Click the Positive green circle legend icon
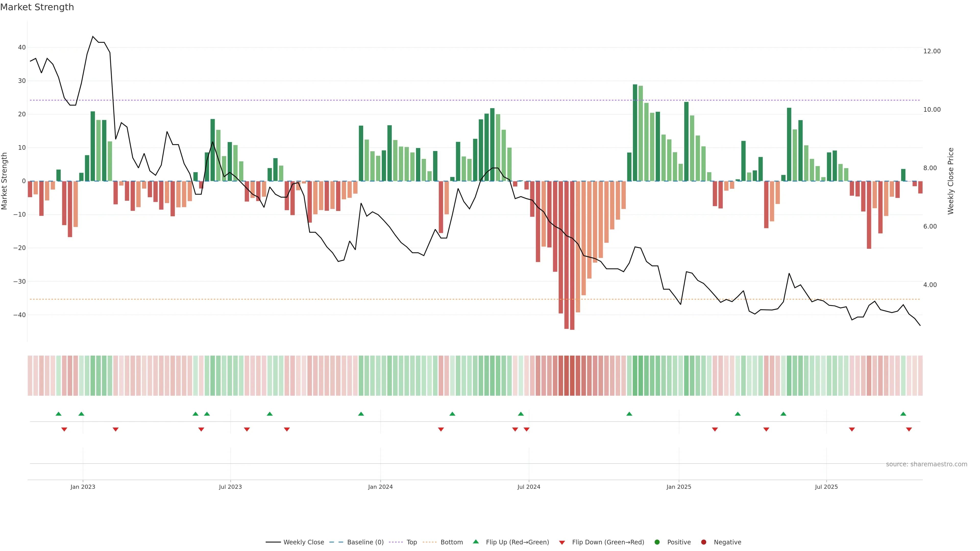This screenshot has width=980, height=551. click(657, 542)
